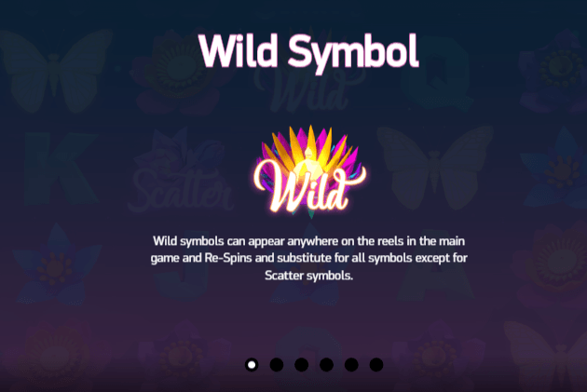Tap the faded butterfly in top-left corner
This screenshot has width=587, height=392.
click(x=56, y=71)
